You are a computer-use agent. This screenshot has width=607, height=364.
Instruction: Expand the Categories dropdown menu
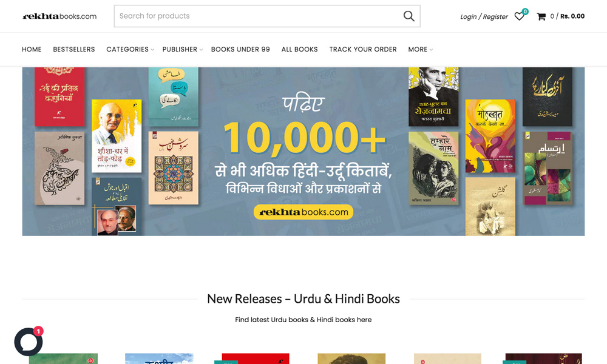[130, 50]
